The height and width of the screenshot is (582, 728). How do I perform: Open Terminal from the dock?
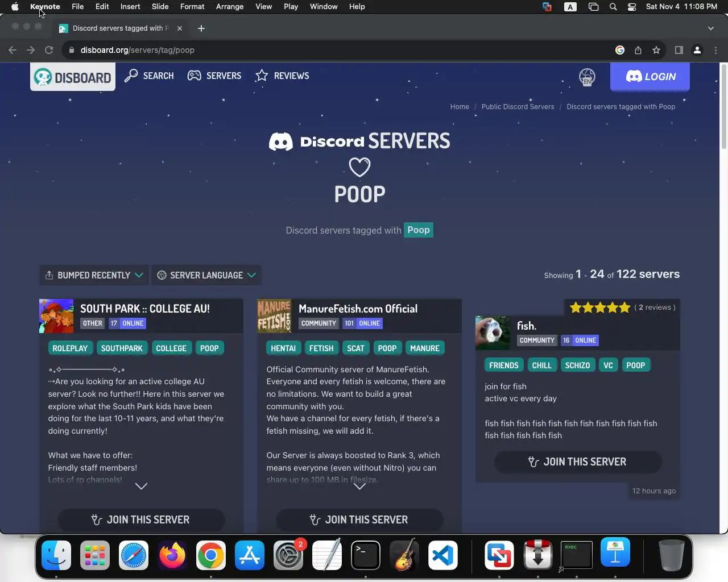[366, 555]
